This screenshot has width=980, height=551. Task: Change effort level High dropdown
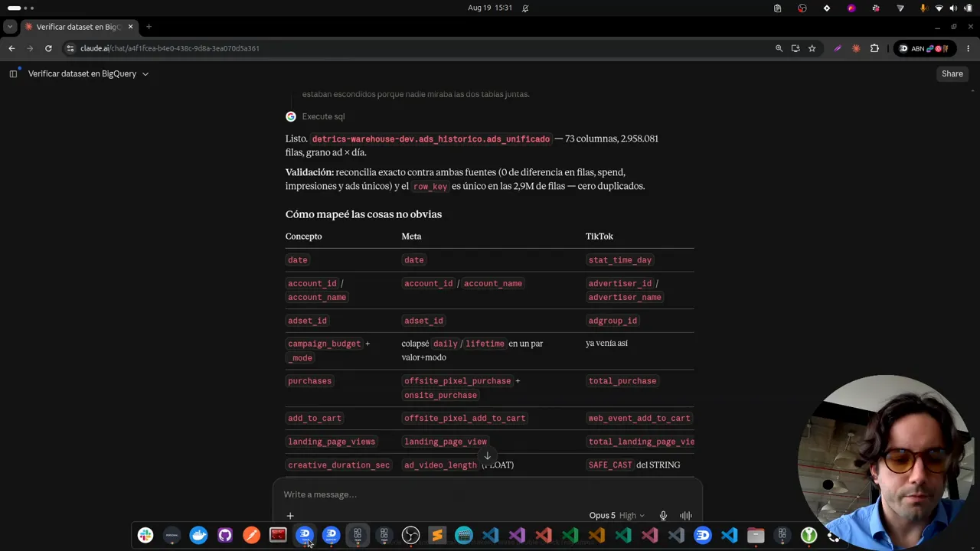point(632,516)
